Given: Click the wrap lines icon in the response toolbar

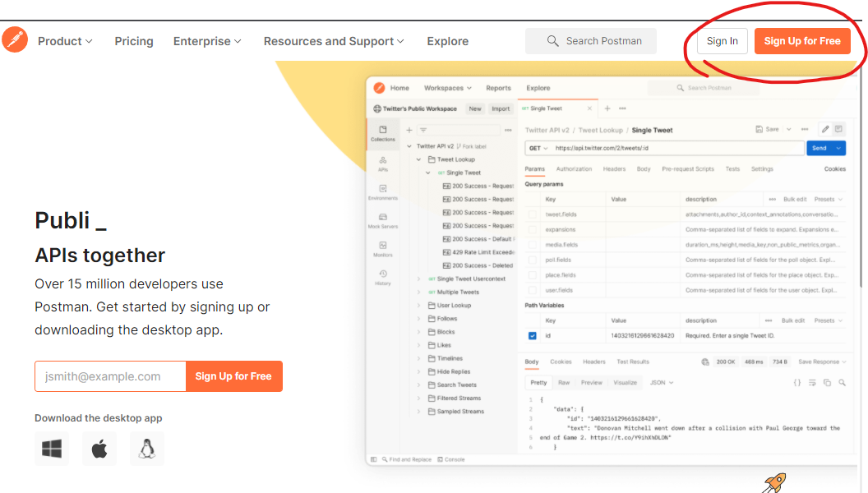Looking at the screenshot, I should click(812, 382).
